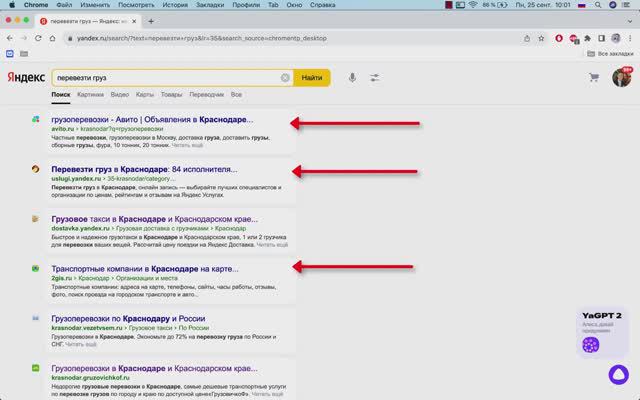Open the Профили menu

pyautogui.click(x=246, y=5)
